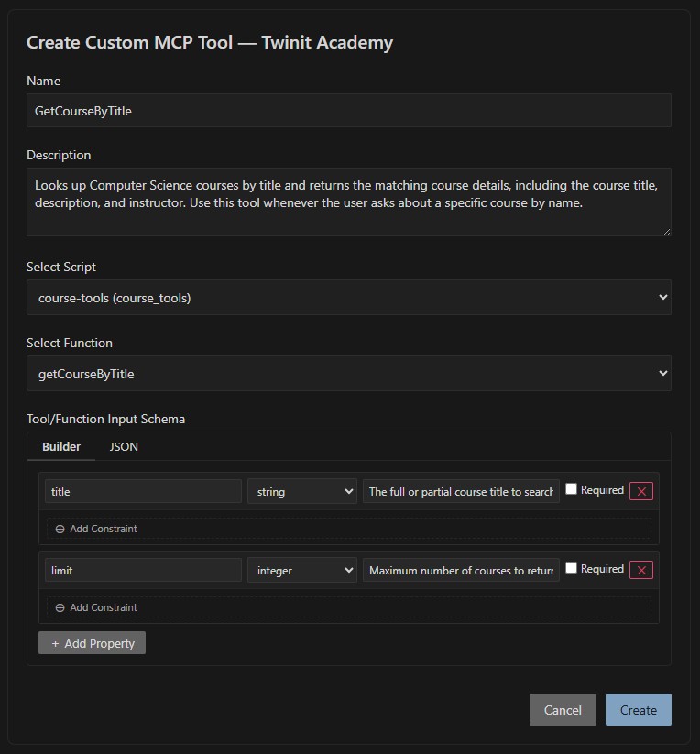Viewport: 700px width, 754px height.
Task: Click into the Description text area
Action: click(348, 202)
